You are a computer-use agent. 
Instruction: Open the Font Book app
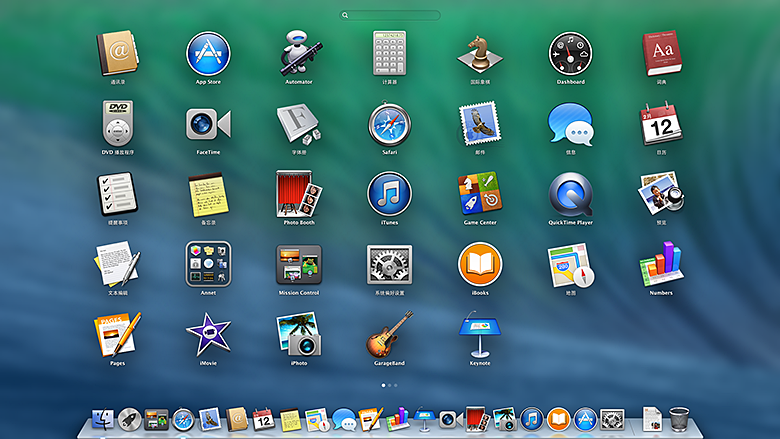(x=299, y=124)
